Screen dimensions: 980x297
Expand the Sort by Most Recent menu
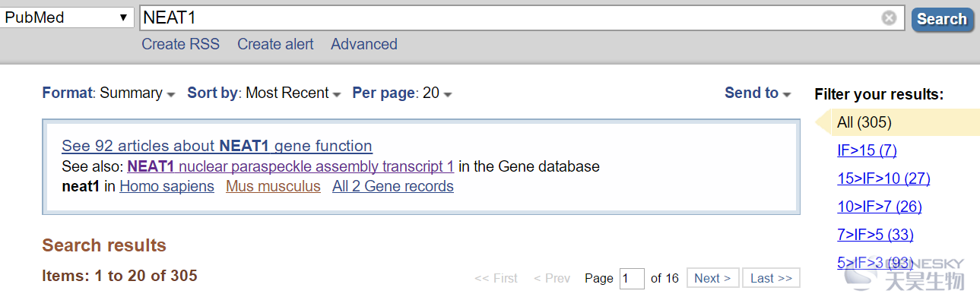coord(264,93)
